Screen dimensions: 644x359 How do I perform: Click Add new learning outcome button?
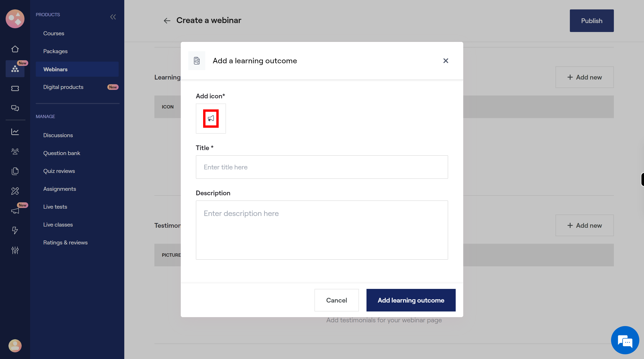[x=584, y=77]
